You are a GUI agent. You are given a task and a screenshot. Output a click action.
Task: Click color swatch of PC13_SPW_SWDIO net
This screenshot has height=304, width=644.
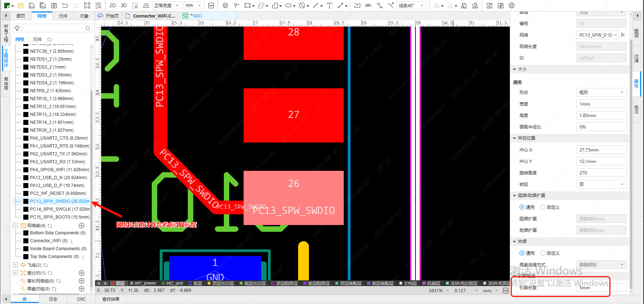point(26,201)
